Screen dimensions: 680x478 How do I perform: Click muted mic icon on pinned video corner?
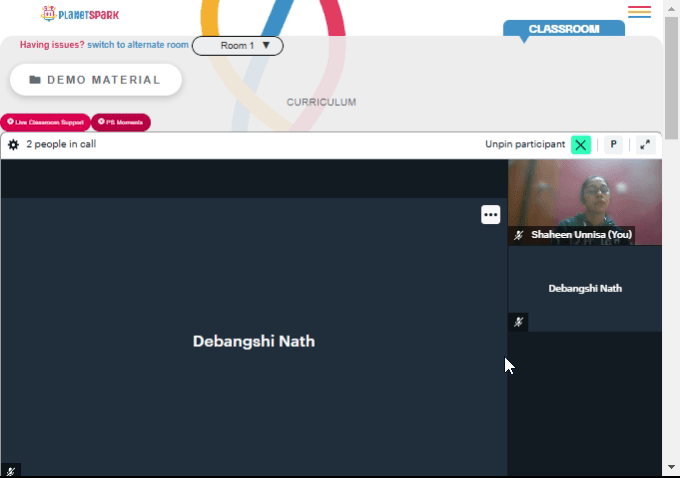(x=11, y=471)
